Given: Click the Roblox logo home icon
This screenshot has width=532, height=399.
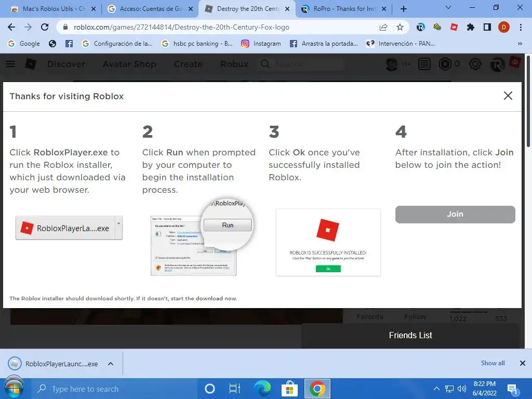Looking at the screenshot, I should (x=31, y=64).
